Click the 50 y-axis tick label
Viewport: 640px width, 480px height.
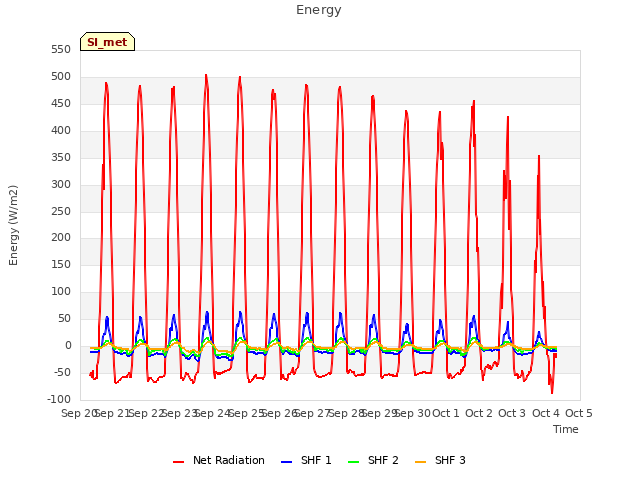coord(64,318)
